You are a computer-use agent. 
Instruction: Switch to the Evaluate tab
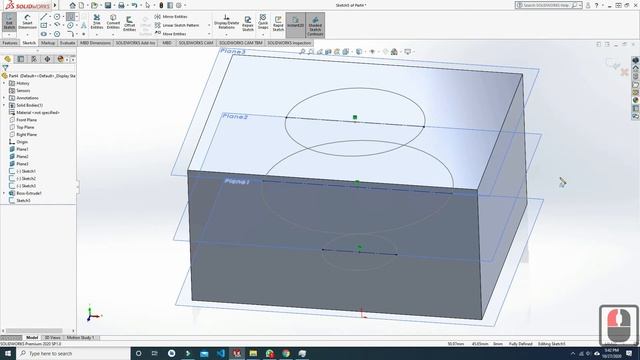(x=67, y=43)
